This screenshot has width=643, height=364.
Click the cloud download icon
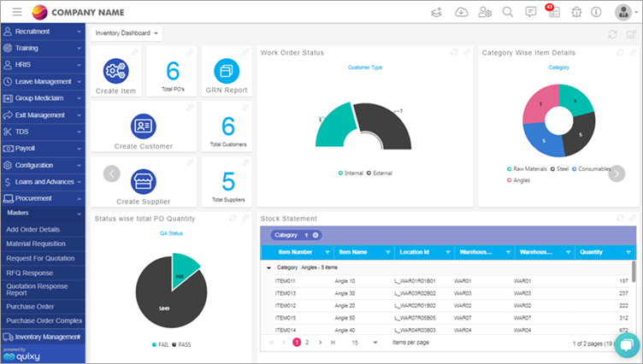point(462,12)
